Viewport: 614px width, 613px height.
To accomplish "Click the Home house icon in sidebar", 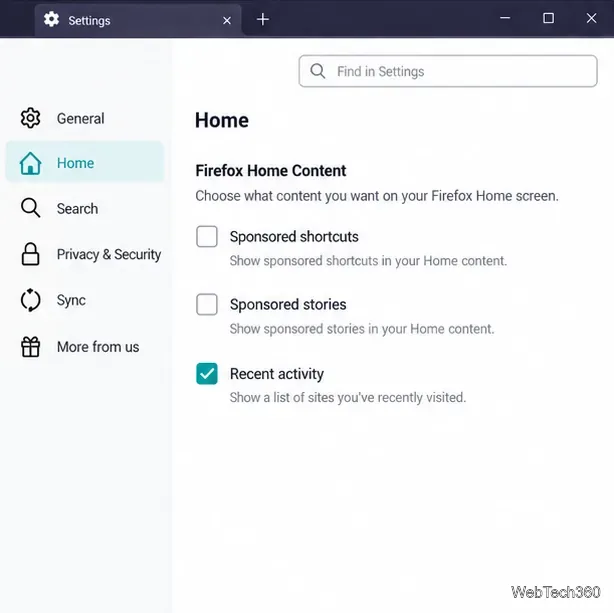I will [30, 163].
